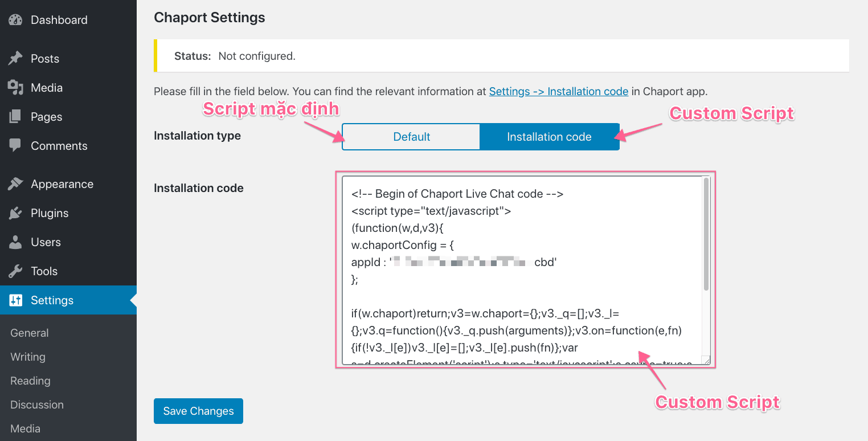
Task: Open the Media entry under Settings
Action: click(x=25, y=428)
